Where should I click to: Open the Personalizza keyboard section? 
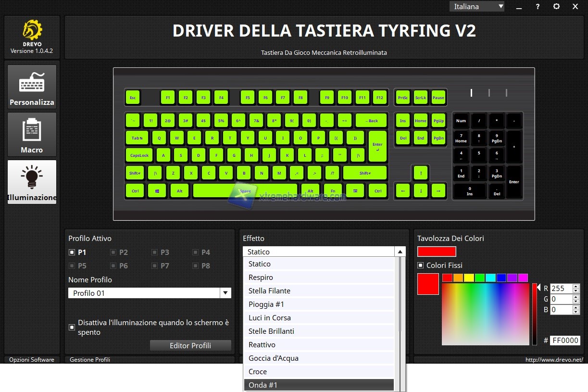click(32, 87)
